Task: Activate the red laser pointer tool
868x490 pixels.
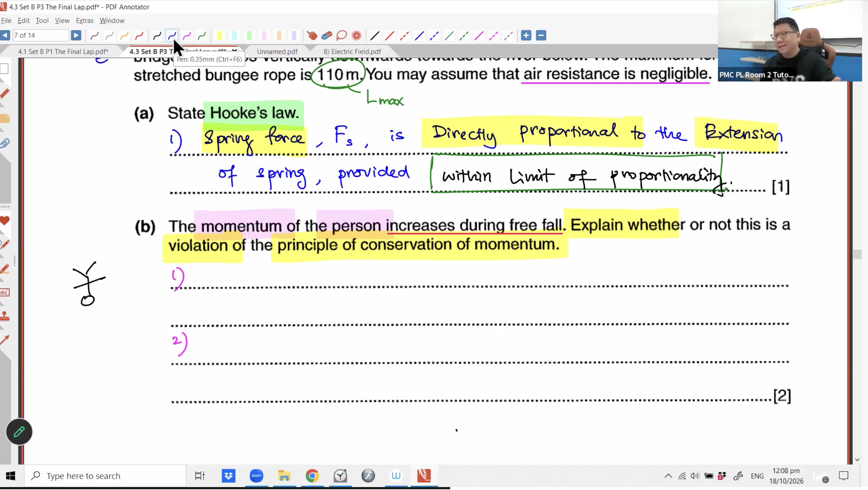Action: pos(356,36)
